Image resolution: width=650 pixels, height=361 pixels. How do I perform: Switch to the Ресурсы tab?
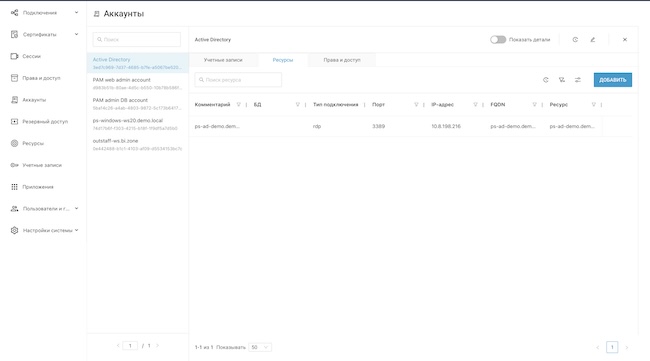pyautogui.click(x=283, y=60)
